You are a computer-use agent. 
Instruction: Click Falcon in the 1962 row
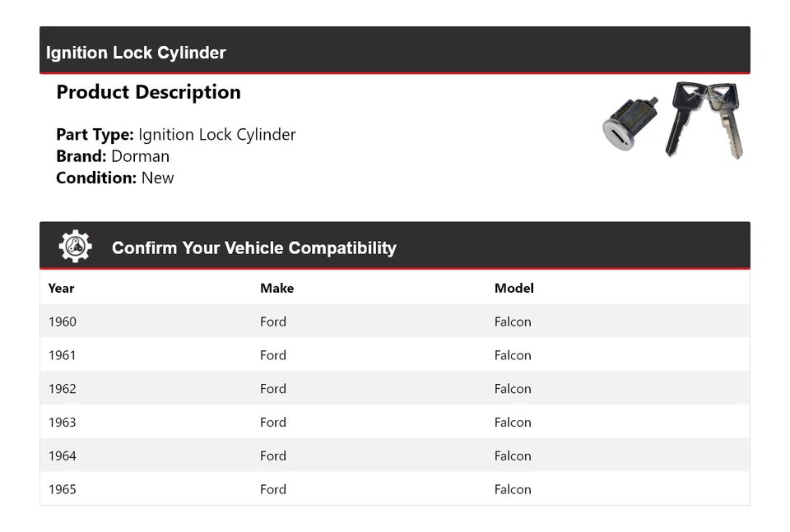coord(513,389)
